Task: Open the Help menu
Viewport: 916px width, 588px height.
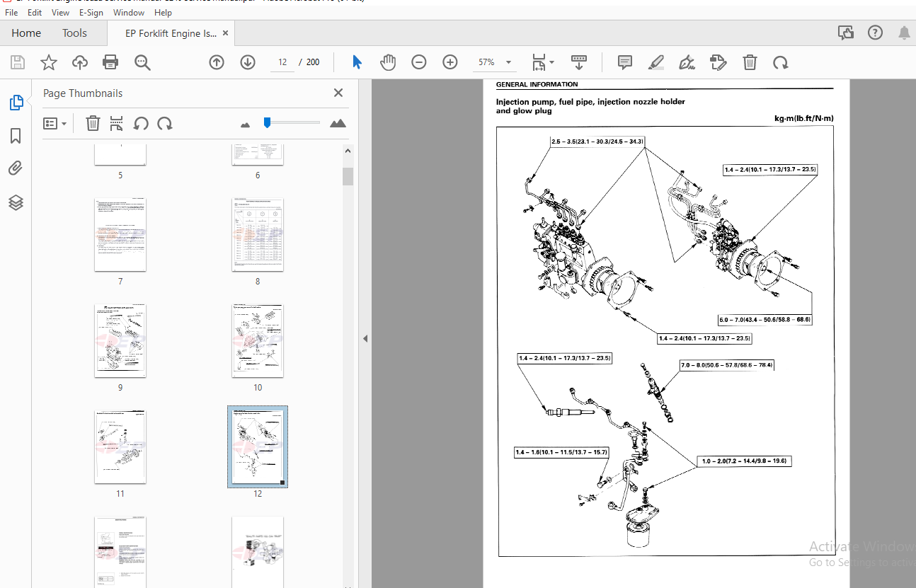Action: [163, 13]
